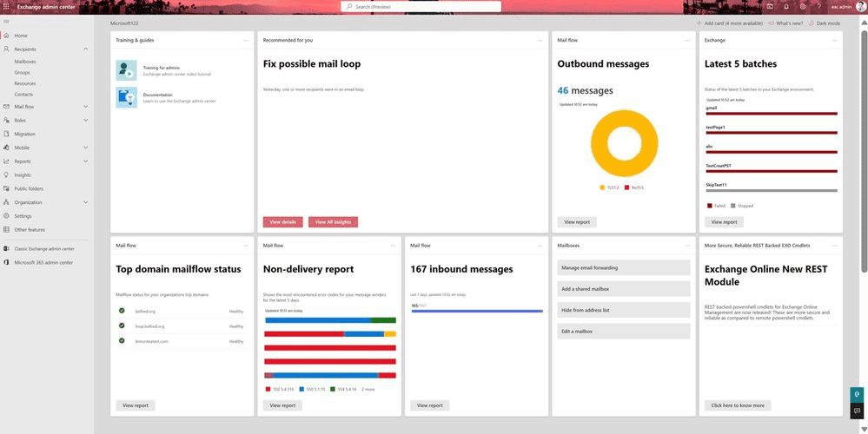The width and height of the screenshot is (868, 434).
Task: Go to Public folders page
Action: (x=29, y=188)
